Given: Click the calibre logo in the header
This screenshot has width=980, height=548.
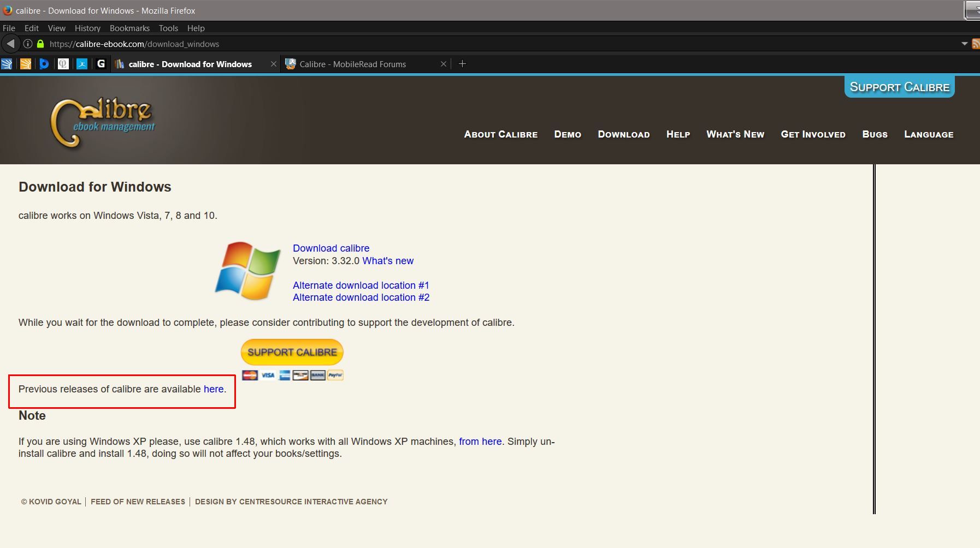Looking at the screenshot, I should pyautogui.click(x=102, y=123).
